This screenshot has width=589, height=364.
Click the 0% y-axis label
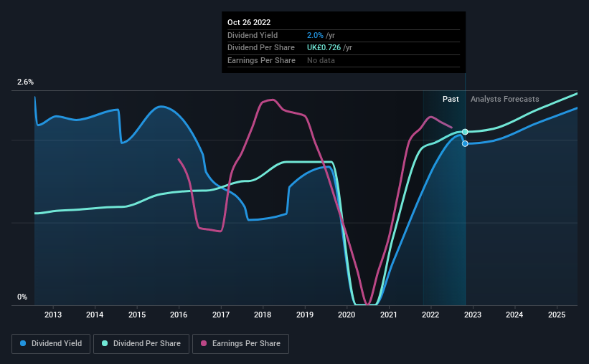click(22, 297)
